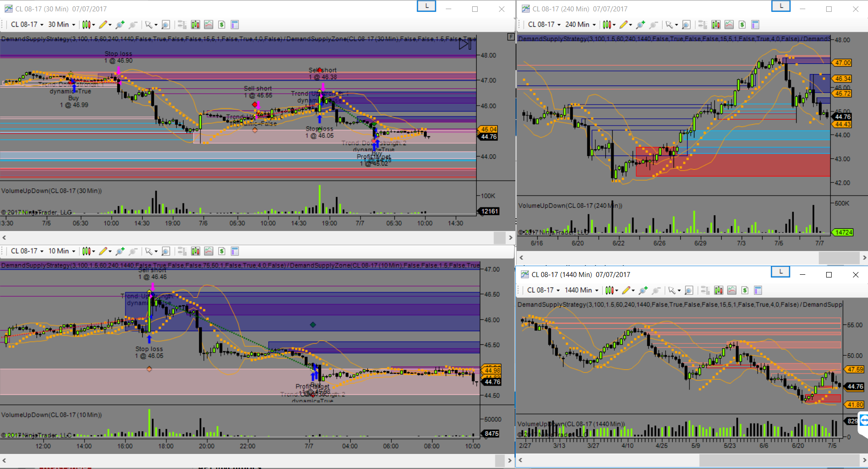
Task: Click Zoom In icon in 10 Min chart toolbar
Action: pos(120,251)
